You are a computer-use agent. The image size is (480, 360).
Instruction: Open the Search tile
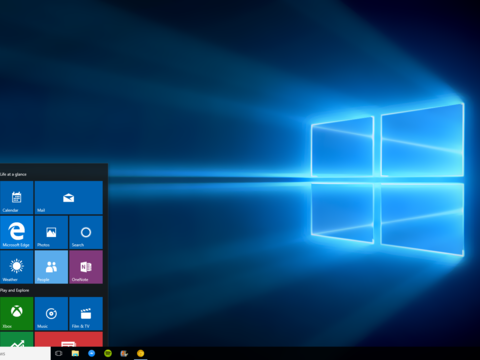(86, 232)
